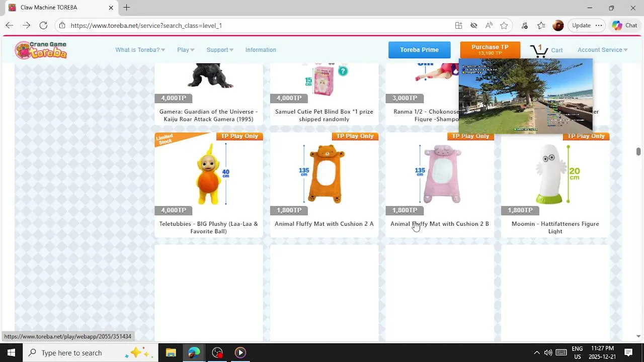
Task: Start Read aloud from address bar
Action: click(x=489, y=25)
